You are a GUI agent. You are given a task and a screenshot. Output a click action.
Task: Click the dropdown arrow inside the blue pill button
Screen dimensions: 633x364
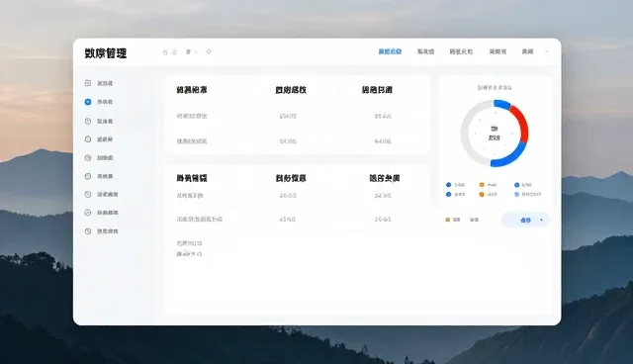(x=541, y=220)
